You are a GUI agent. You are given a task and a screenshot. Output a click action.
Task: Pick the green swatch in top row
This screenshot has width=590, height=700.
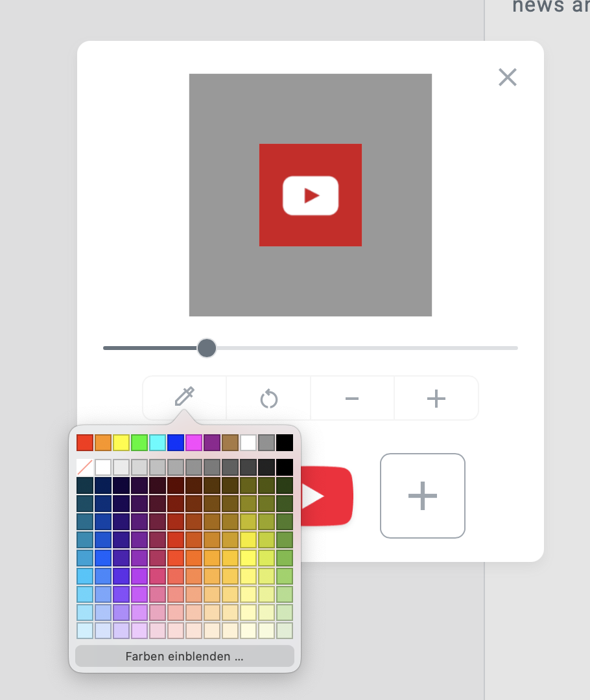click(x=139, y=443)
